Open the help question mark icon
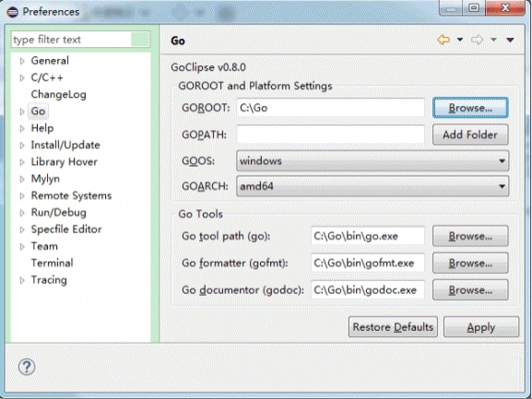Image resolution: width=532 pixels, height=399 pixels. tap(27, 367)
